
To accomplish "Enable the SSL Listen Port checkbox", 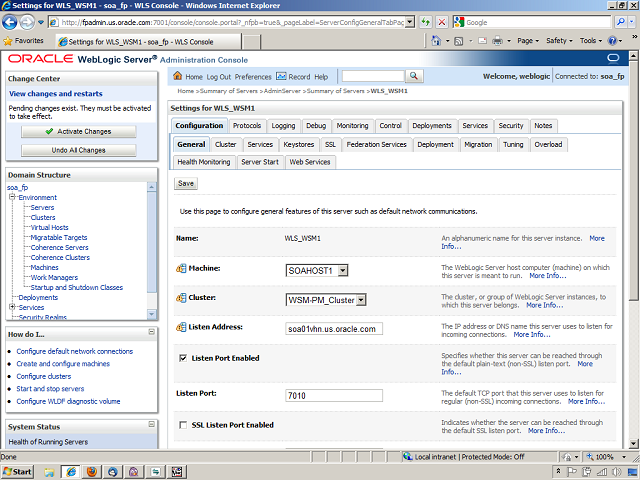I will coord(182,425).
